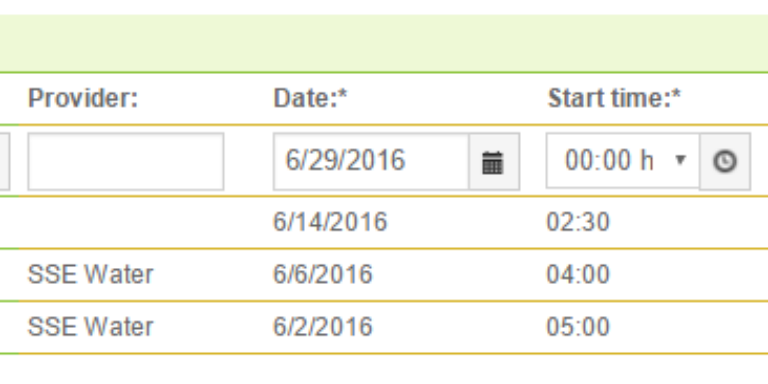Click the 04:00 start time cell
Screen dimensions: 768x384
pos(578,274)
